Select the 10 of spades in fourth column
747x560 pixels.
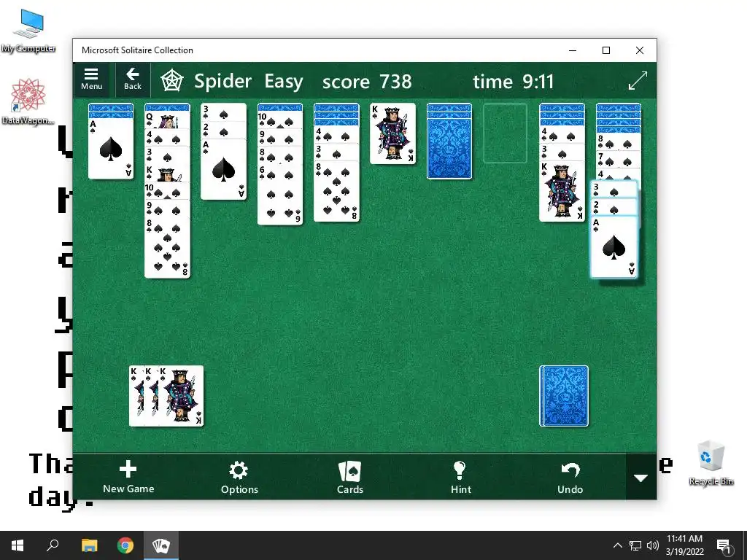280,120
